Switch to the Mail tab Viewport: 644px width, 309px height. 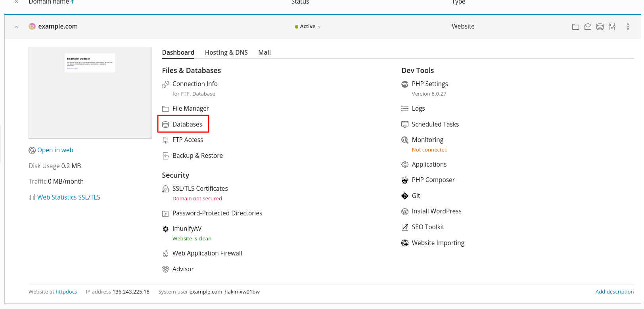pyautogui.click(x=264, y=52)
